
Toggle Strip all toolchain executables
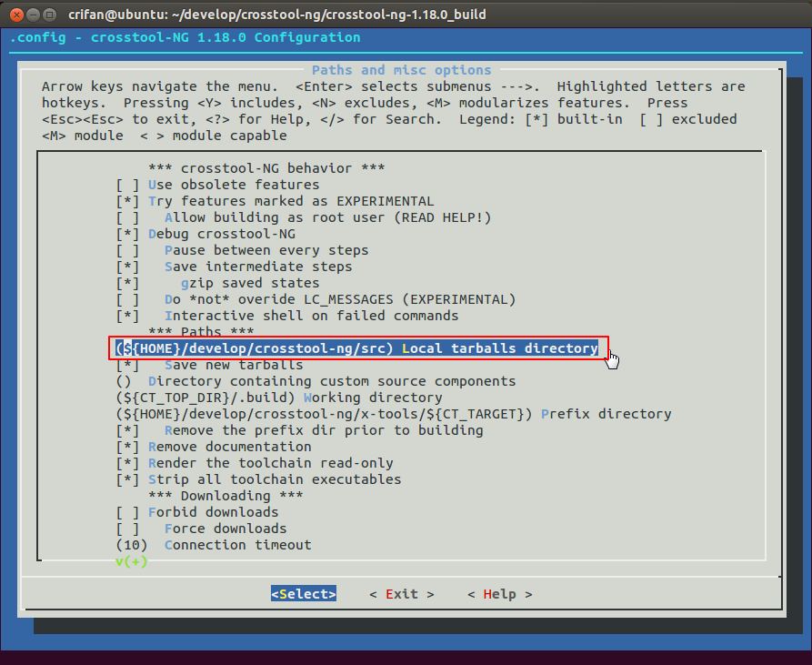(x=259, y=479)
